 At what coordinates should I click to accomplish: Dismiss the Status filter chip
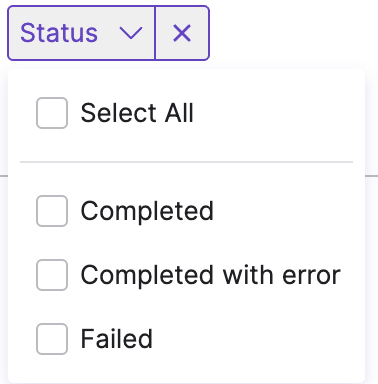(182, 33)
